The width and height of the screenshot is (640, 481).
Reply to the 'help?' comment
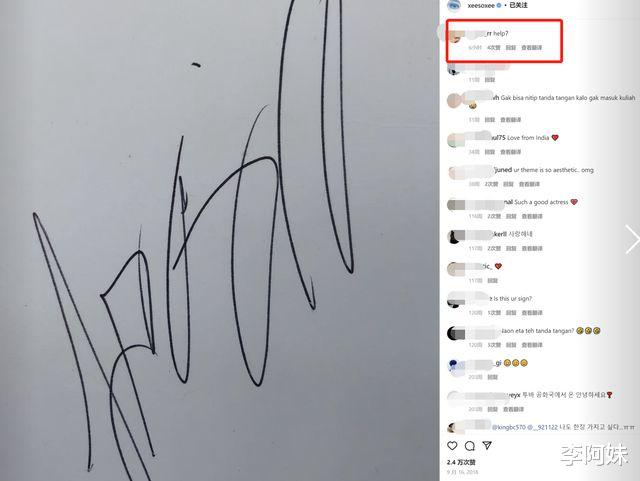pos(511,48)
